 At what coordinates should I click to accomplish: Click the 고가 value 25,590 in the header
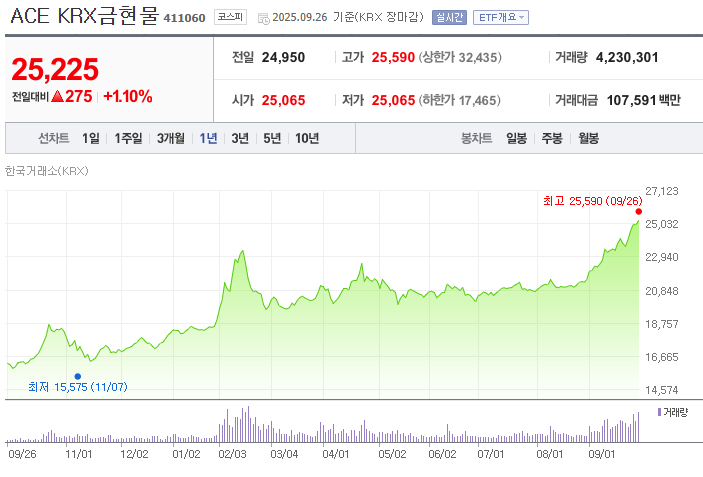(393, 57)
